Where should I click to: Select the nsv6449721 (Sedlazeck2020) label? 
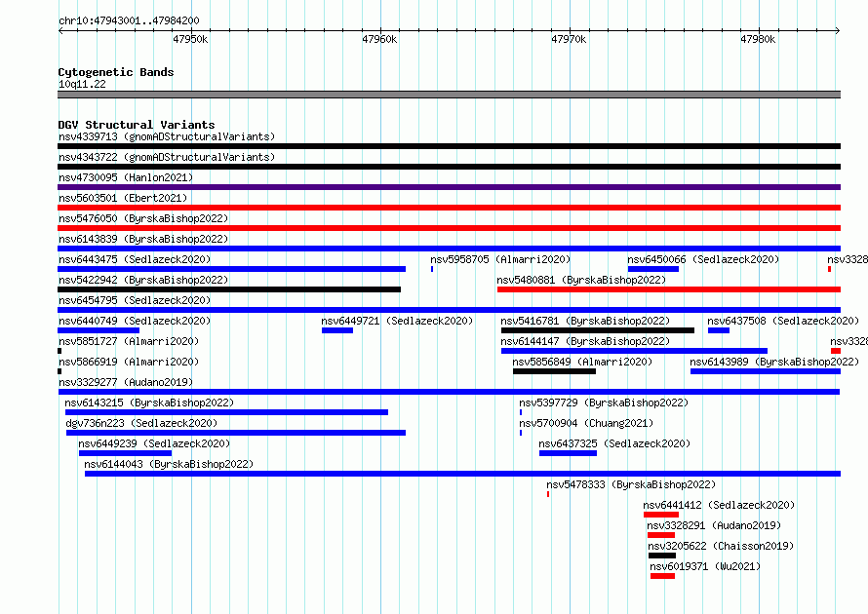pos(397,321)
